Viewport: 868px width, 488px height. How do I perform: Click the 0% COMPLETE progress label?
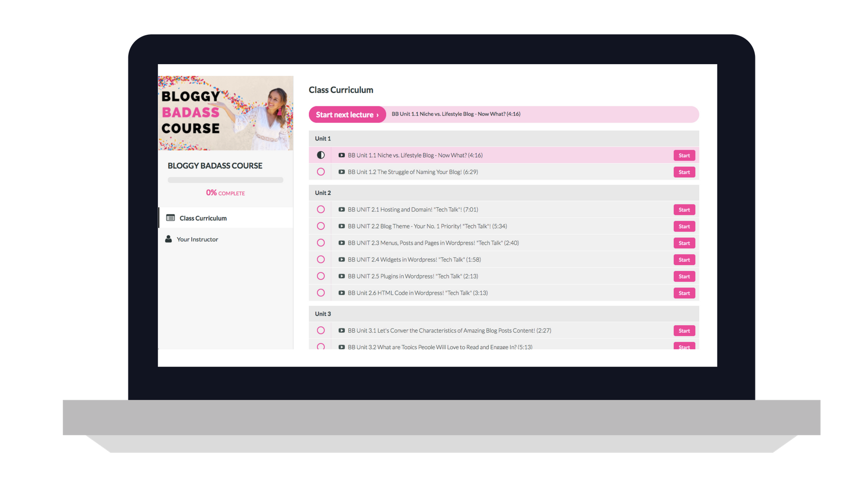coord(225,192)
